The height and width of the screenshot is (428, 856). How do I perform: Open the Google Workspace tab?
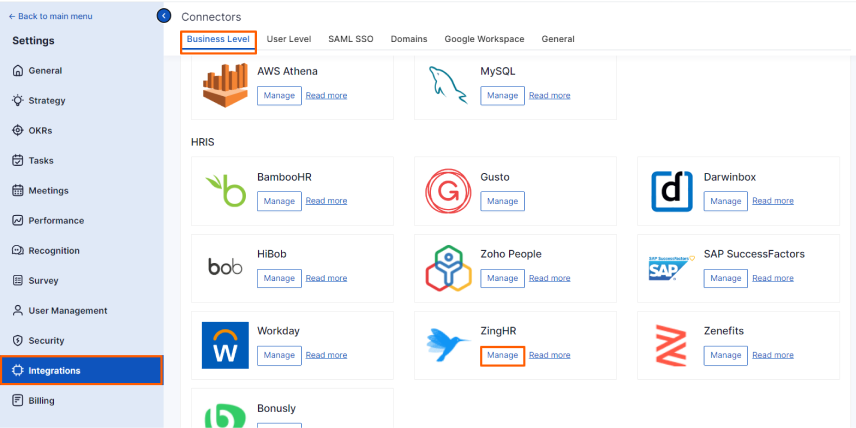pyautogui.click(x=484, y=39)
